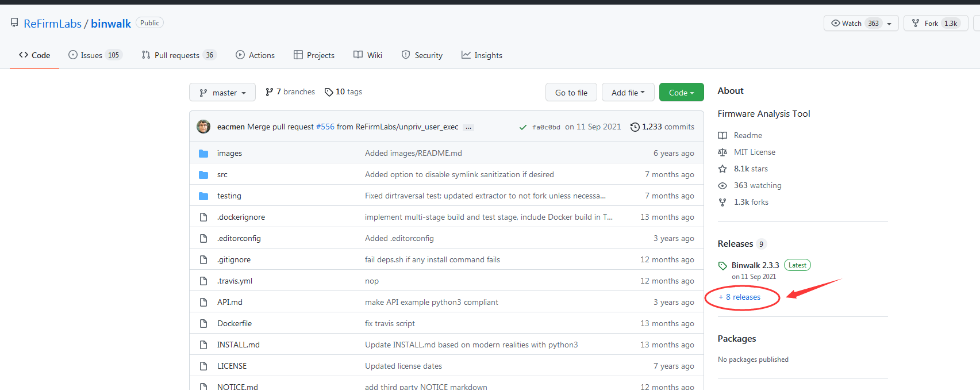Click the green commit status checkmark
The width and height of the screenshot is (980, 390).
(522, 127)
